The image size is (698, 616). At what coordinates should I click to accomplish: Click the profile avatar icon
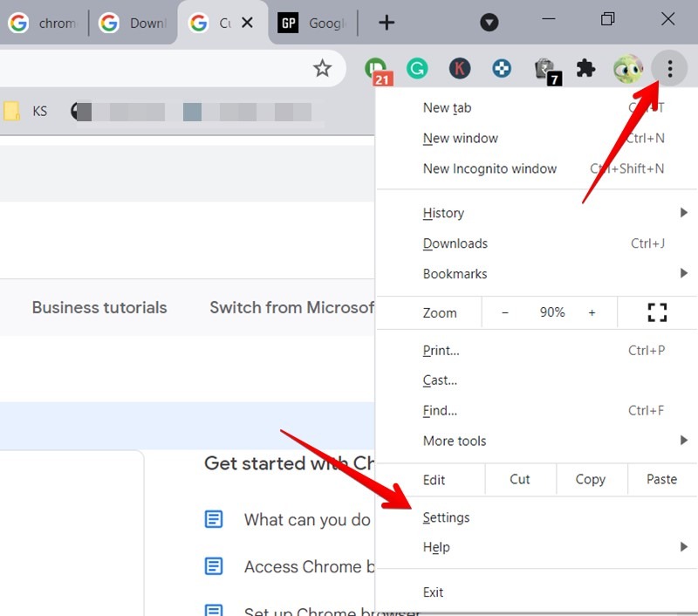[627, 68]
